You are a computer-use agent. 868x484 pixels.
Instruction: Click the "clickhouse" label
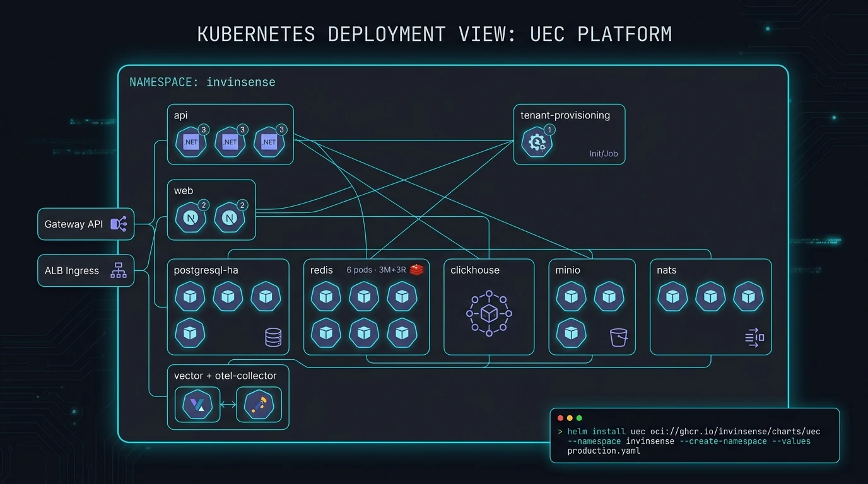pos(475,270)
